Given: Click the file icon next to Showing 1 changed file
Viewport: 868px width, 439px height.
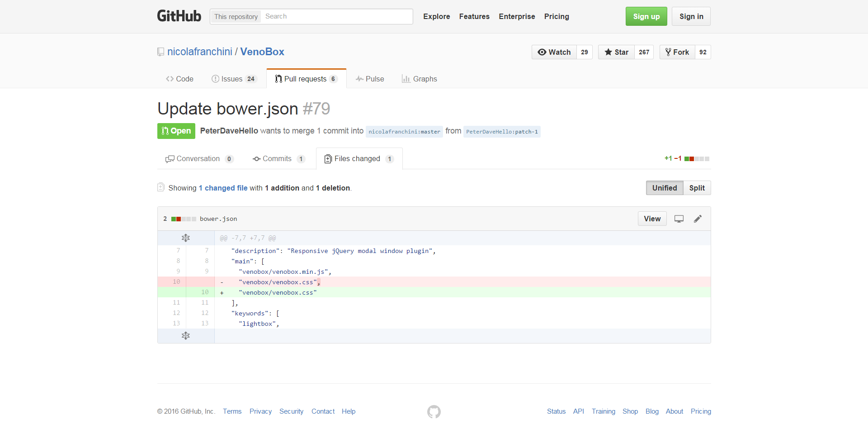Looking at the screenshot, I should 160,187.
